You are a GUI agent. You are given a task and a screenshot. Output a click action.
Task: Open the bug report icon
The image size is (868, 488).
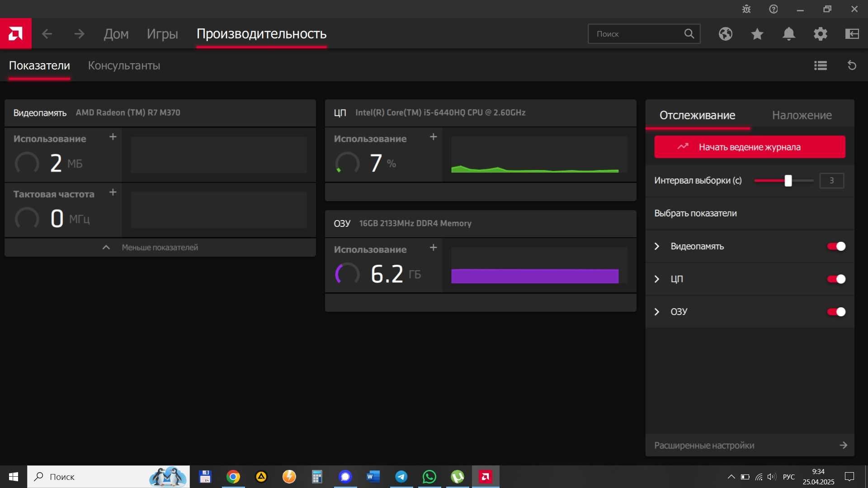coord(746,9)
